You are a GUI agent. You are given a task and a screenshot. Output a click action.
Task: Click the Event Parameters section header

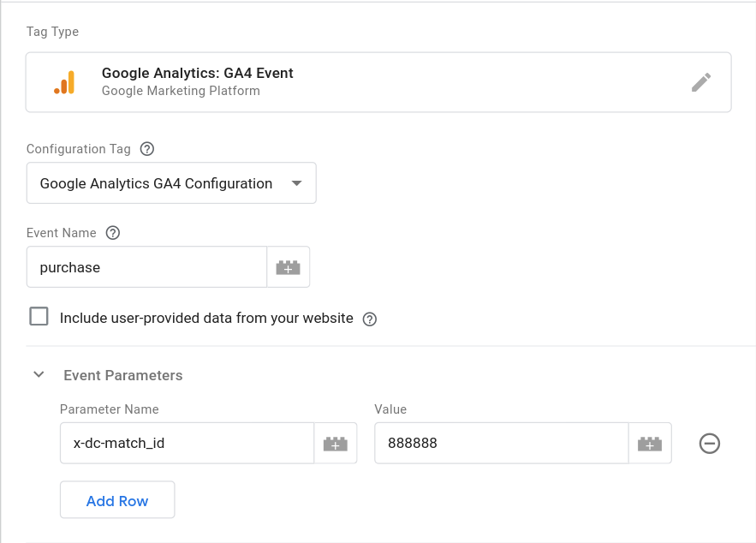(122, 375)
